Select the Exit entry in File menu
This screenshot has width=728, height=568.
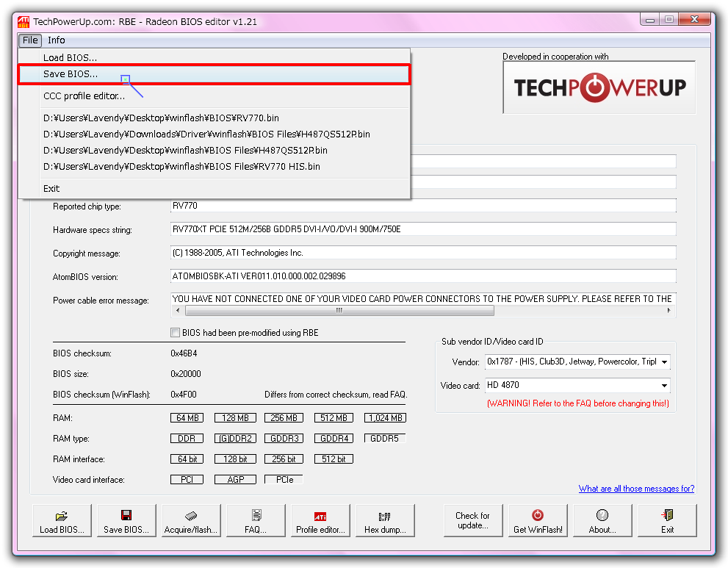214,189
